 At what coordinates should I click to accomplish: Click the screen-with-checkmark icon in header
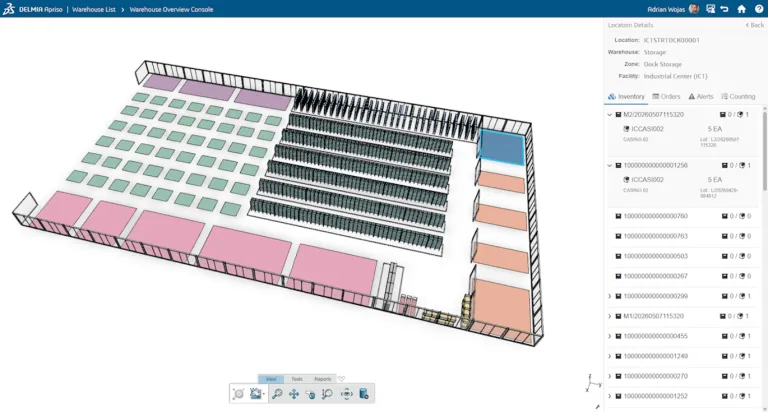710,9
